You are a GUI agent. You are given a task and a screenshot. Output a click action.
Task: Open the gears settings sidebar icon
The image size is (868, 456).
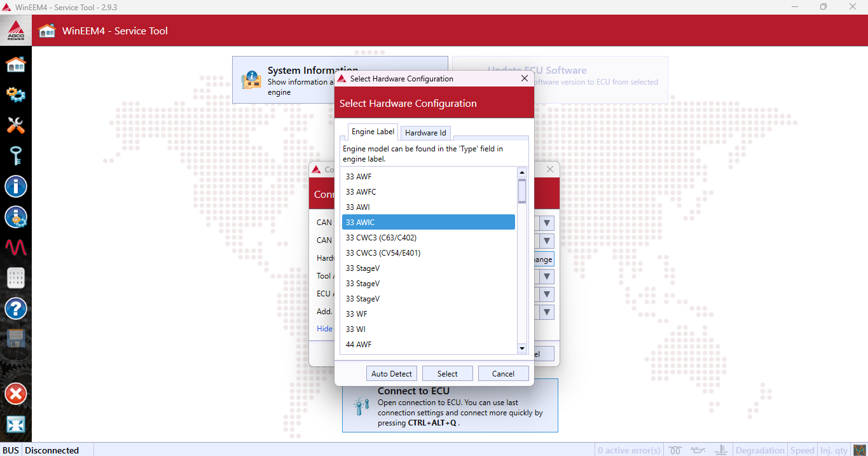[x=16, y=95]
